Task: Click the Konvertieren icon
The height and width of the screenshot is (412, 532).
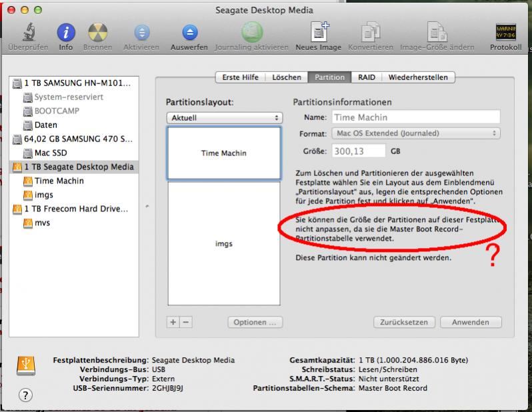Action: click(371, 32)
